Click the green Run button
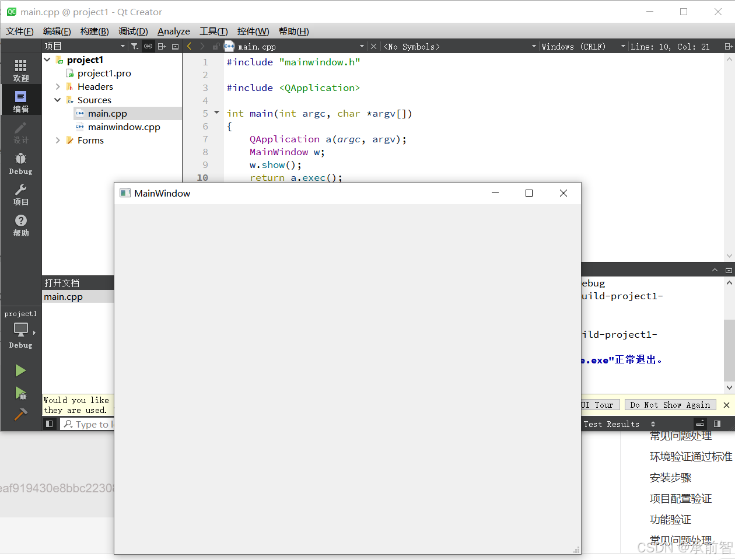The image size is (735, 560). click(21, 370)
